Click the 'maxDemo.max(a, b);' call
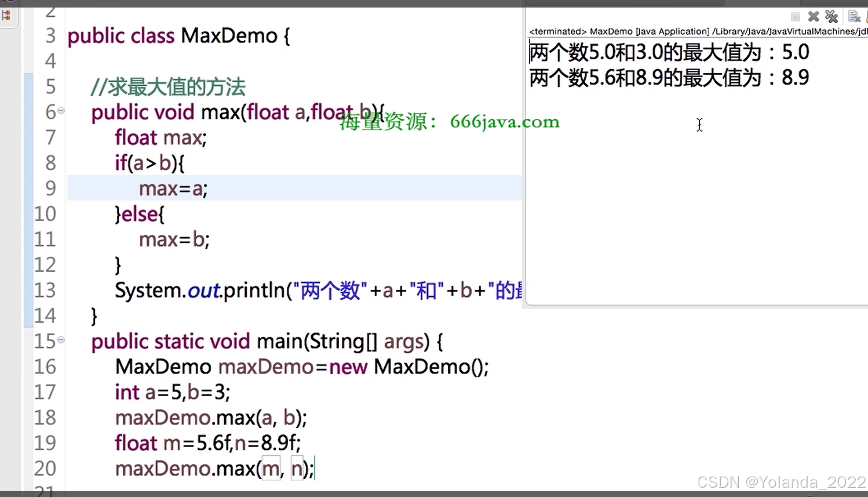This screenshot has height=497, width=868. [x=211, y=418]
